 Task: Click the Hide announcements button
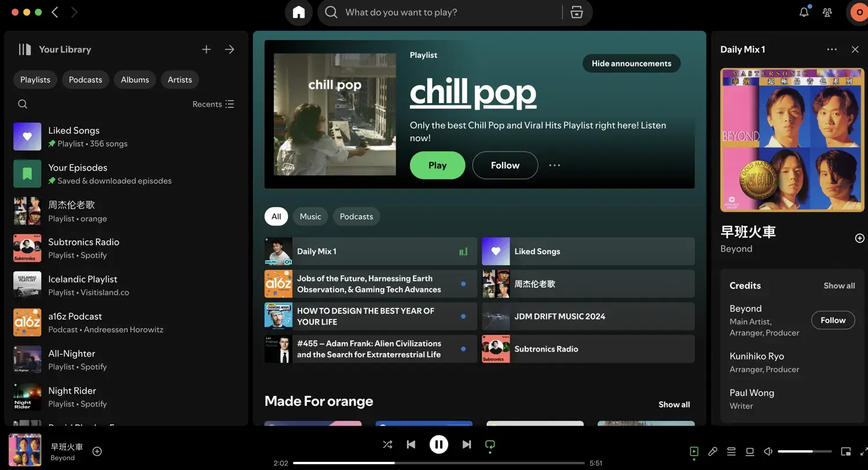coord(631,64)
